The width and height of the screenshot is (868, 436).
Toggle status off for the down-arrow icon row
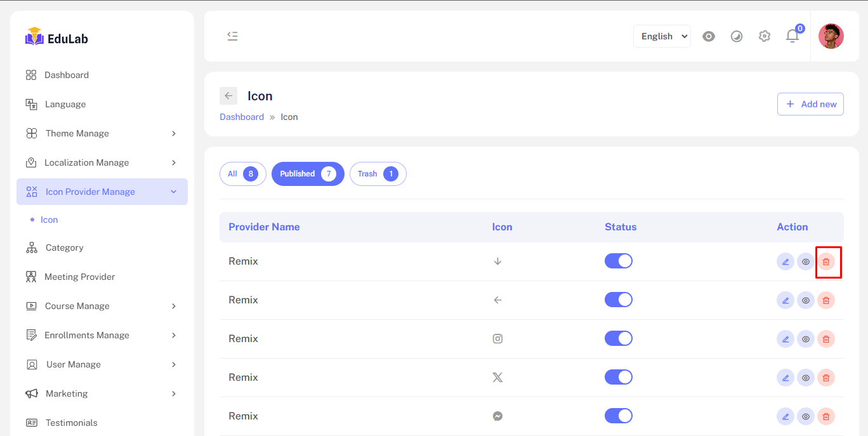618,261
